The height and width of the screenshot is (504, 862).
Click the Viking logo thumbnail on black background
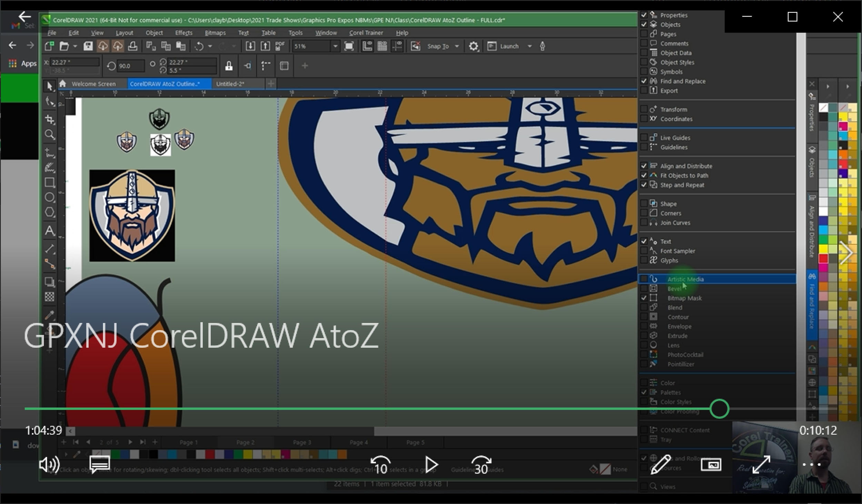coord(132,215)
